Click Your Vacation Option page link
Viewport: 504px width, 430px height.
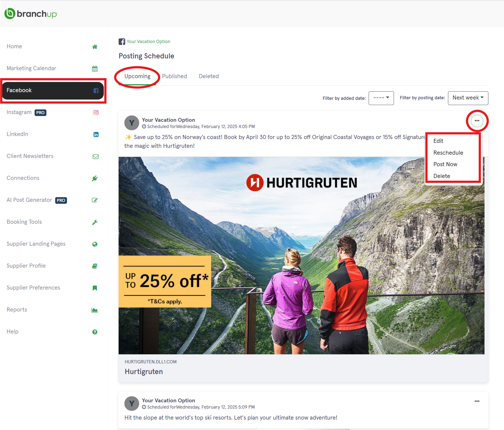(x=148, y=41)
